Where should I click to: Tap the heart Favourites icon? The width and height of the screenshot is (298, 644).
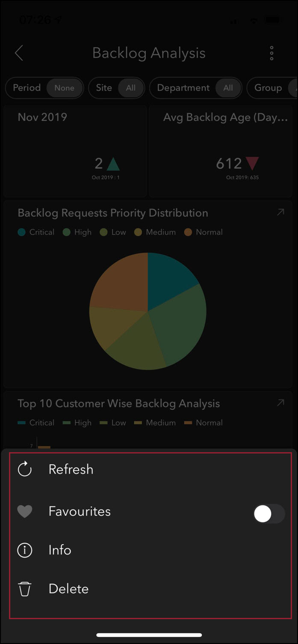[x=25, y=511]
